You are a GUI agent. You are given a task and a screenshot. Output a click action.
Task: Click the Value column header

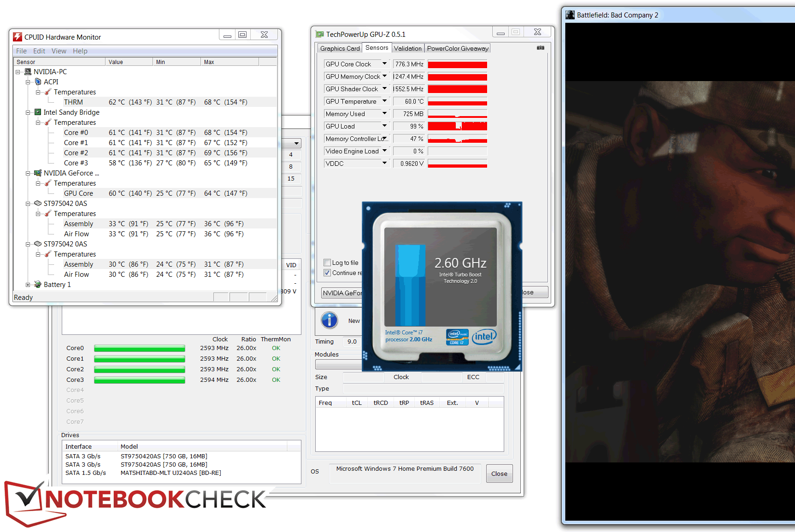click(x=130, y=62)
